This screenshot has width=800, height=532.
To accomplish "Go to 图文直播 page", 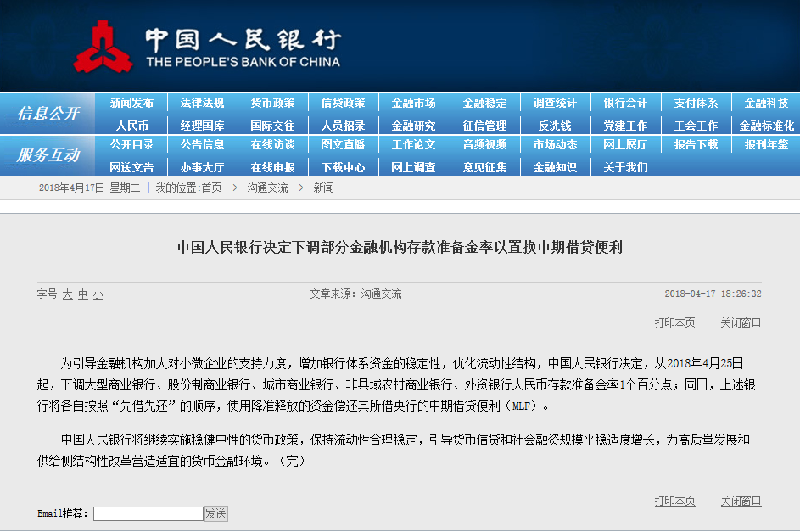I will (x=343, y=145).
